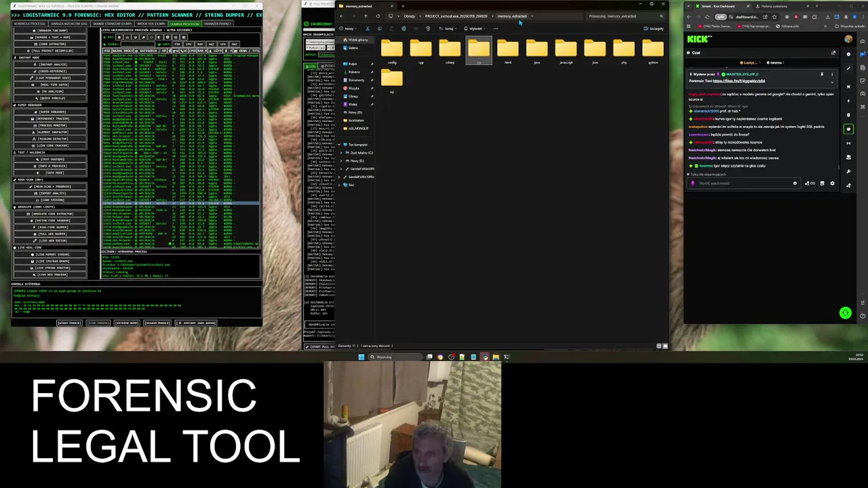Open the html folder

click(x=508, y=52)
